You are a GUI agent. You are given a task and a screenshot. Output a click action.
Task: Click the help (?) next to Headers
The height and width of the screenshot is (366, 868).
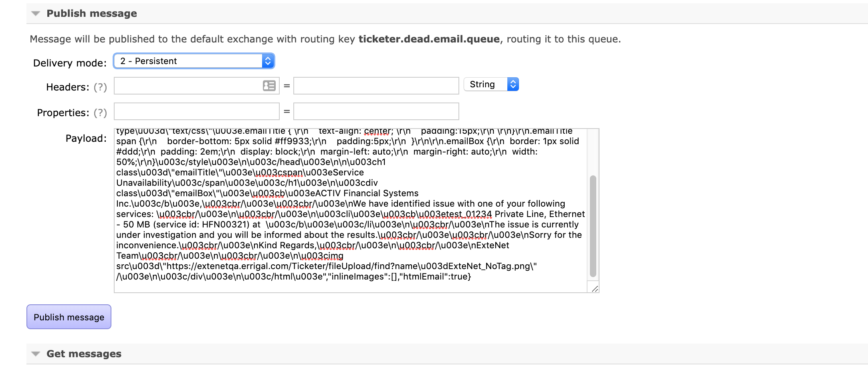(x=100, y=87)
